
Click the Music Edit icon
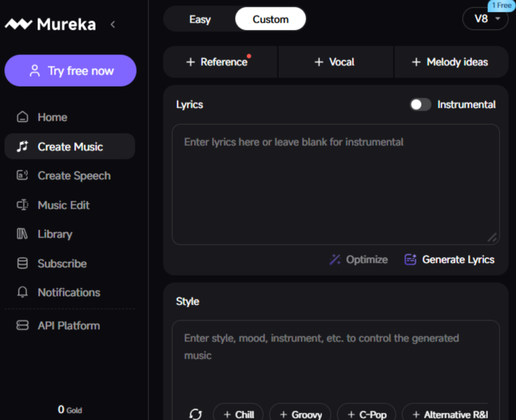(x=23, y=205)
